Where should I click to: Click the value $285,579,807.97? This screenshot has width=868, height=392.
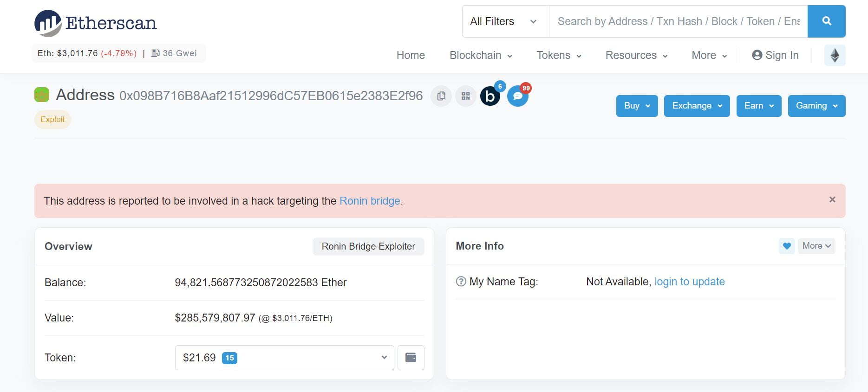pyautogui.click(x=215, y=318)
